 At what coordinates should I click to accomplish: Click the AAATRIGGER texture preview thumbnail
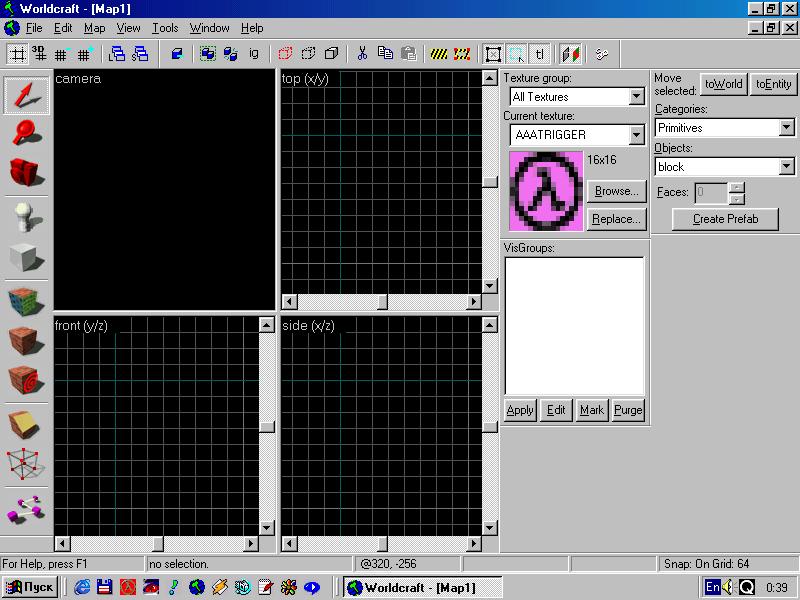pyautogui.click(x=546, y=191)
